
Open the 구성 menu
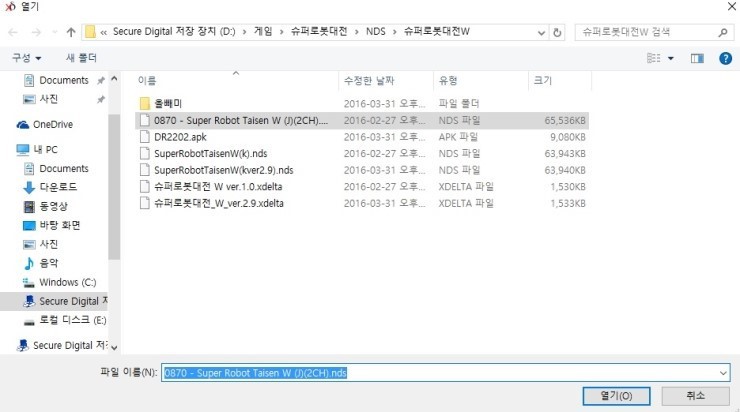[x=26, y=58]
